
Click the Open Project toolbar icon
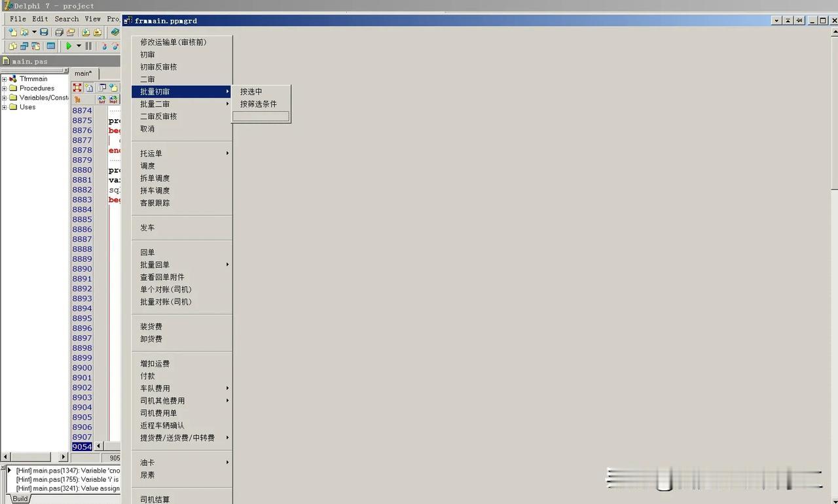coord(71,31)
